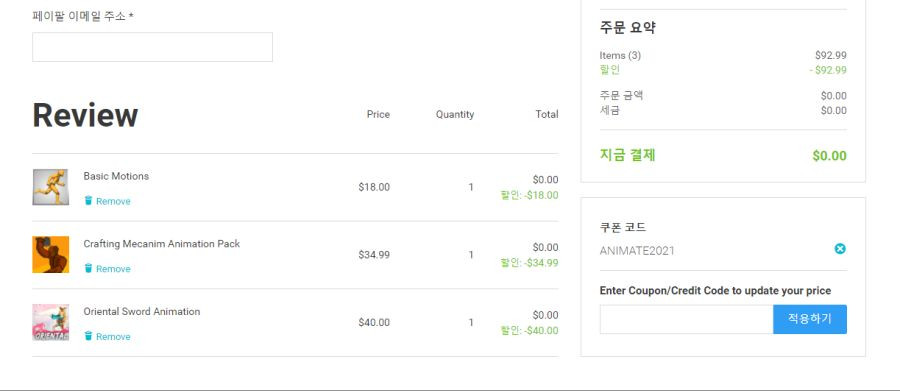Click the 지금 결제 pay now total label
900x391 pixels.
click(x=627, y=155)
